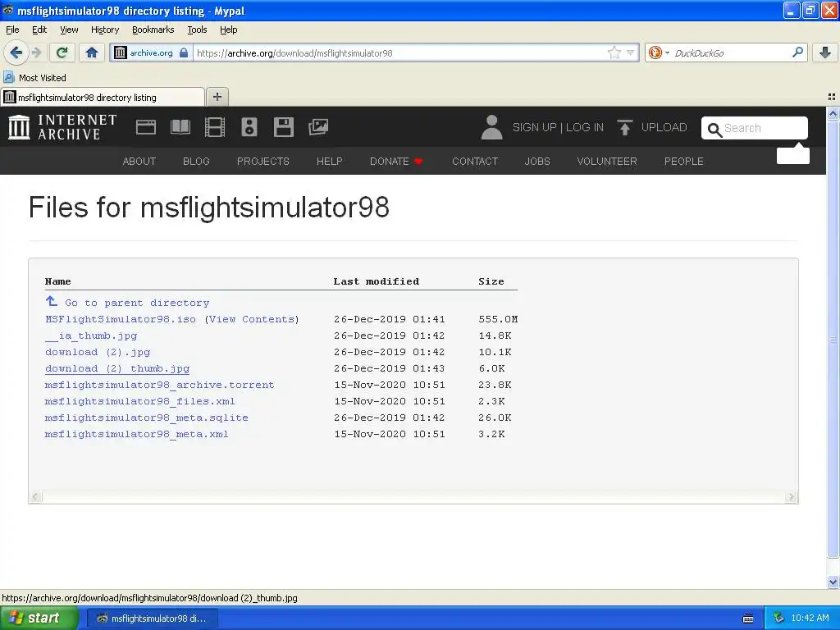Click the SIGN UP link
Image resolution: width=840 pixels, height=630 pixels.
tap(534, 127)
